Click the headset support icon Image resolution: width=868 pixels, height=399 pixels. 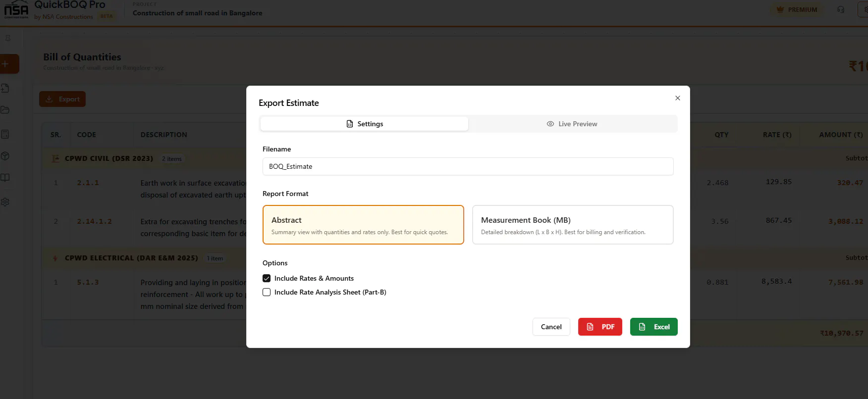(x=841, y=9)
